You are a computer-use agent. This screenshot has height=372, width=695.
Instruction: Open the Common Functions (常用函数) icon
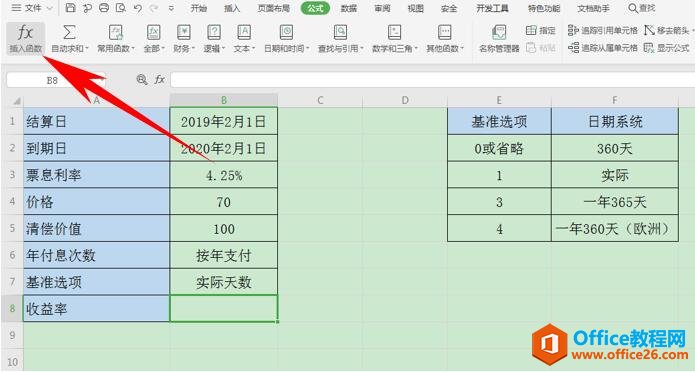tap(116, 32)
